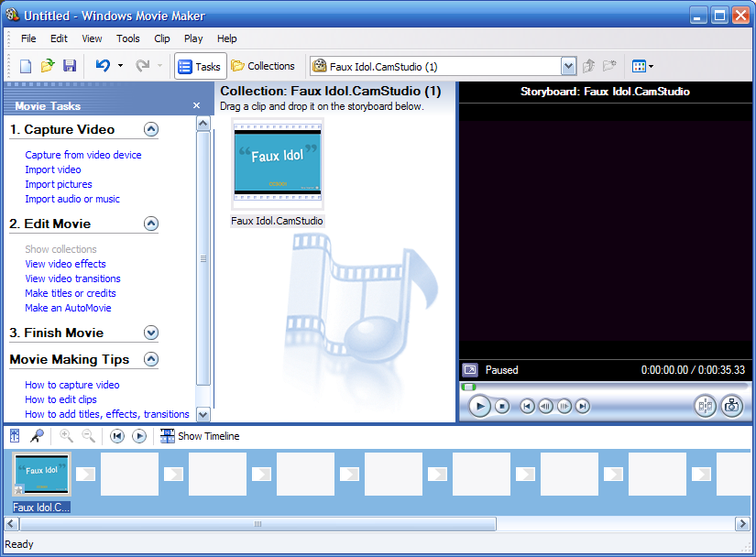Jump forward to the end of preview
The height and width of the screenshot is (557, 756).
583,407
